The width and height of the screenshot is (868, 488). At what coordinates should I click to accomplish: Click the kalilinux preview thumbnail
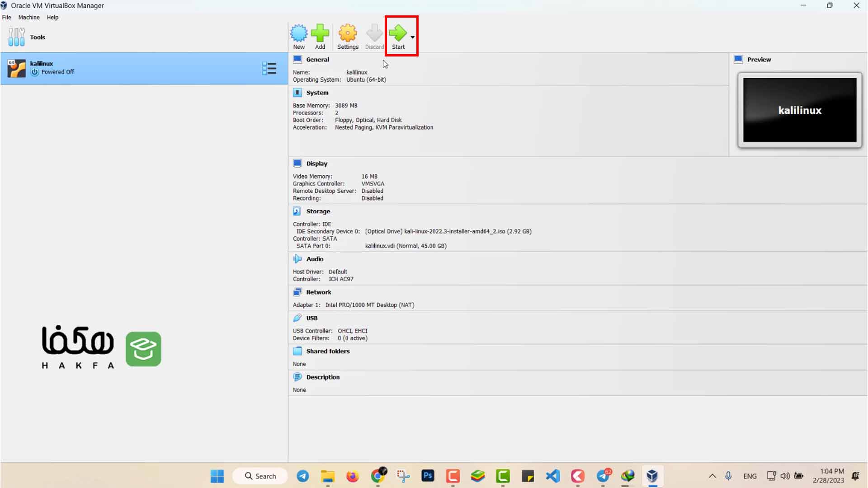[799, 110]
